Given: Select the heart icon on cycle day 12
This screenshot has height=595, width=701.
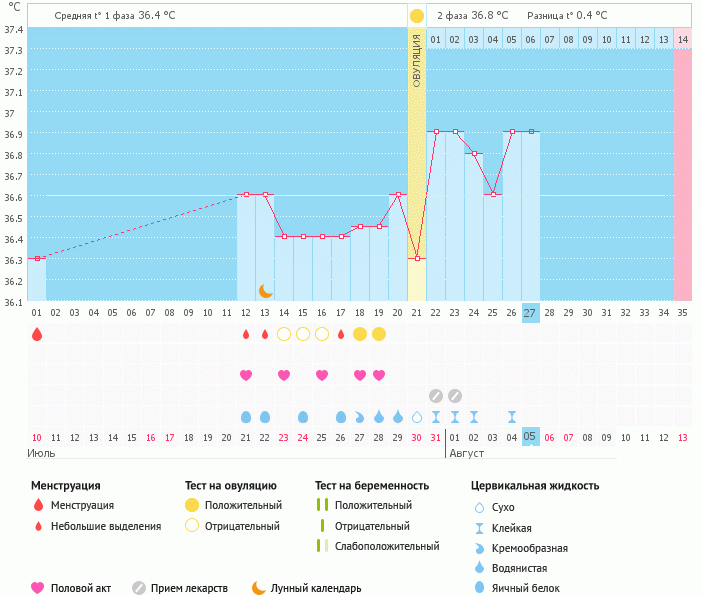Looking at the screenshot, I should tap(246, 375).
